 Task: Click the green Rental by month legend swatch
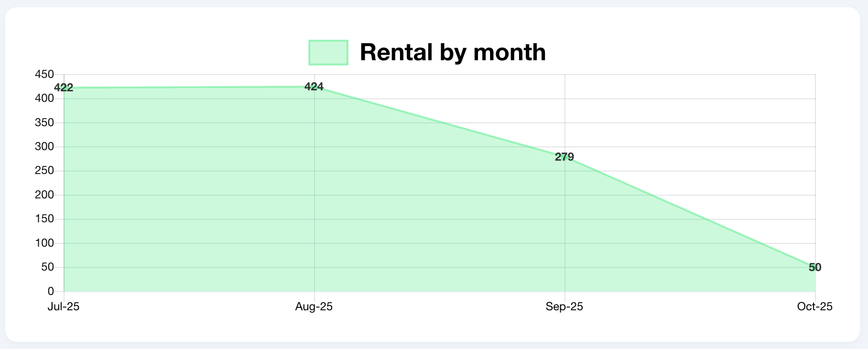(328, 53)
